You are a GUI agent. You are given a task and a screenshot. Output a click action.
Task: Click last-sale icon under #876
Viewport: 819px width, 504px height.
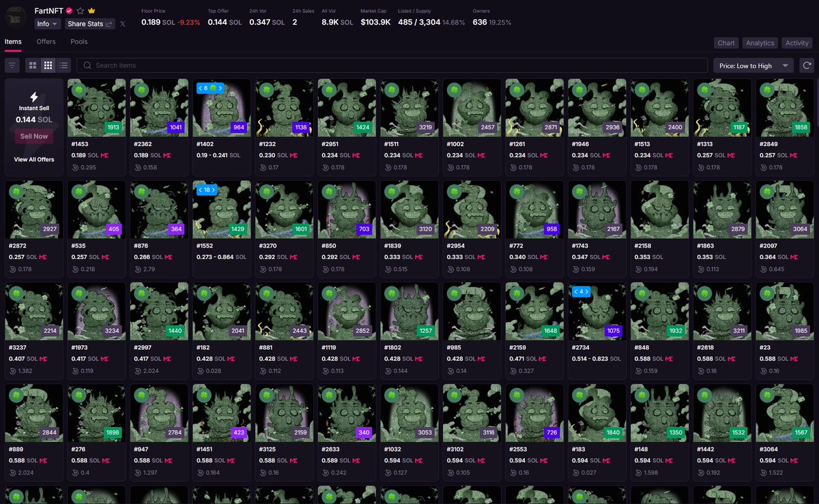(x=138, y=269)
